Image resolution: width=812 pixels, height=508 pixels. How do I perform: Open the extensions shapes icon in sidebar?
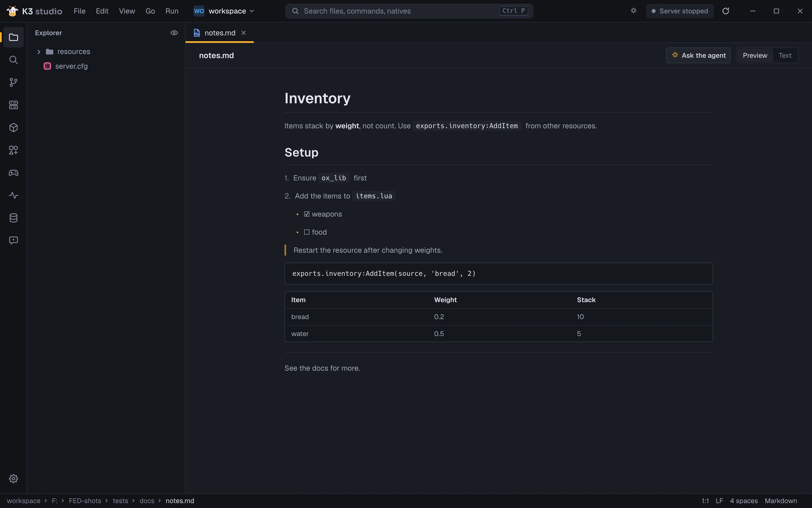(x=13, y=150)
